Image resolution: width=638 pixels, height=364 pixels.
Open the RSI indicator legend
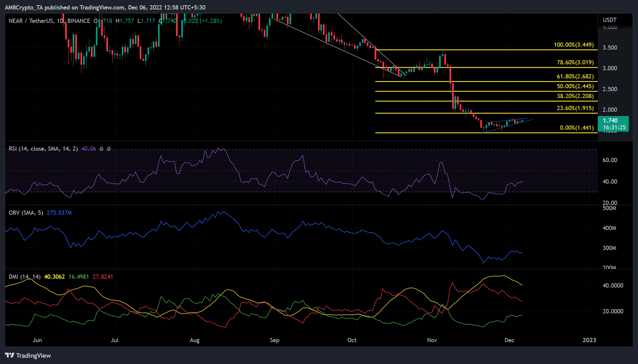click(x=43, y=149)
